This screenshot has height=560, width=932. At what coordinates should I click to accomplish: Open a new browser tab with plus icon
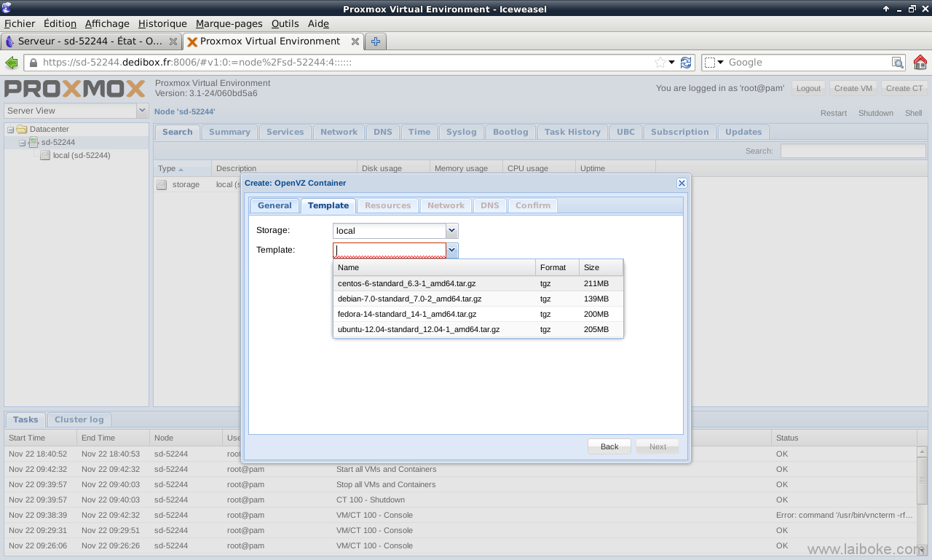coord(376,42)
